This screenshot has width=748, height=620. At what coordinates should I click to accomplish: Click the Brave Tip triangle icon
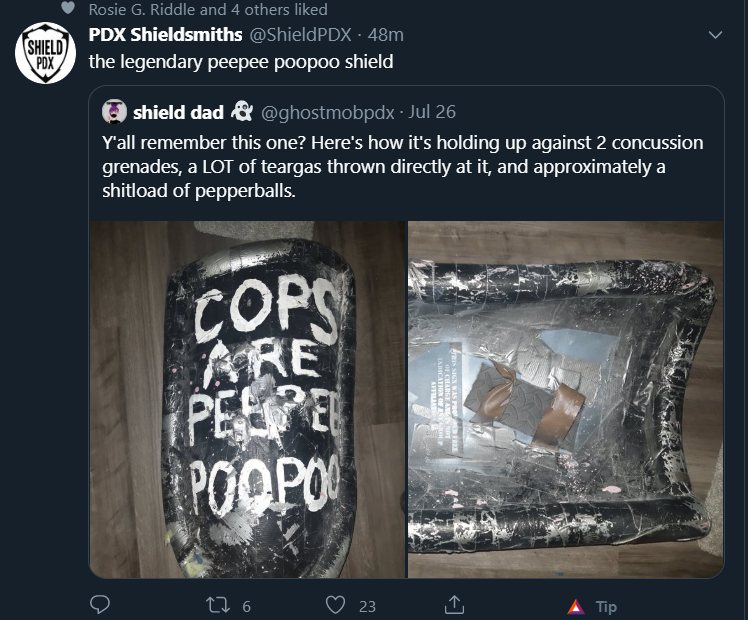(x=576, y=607)
